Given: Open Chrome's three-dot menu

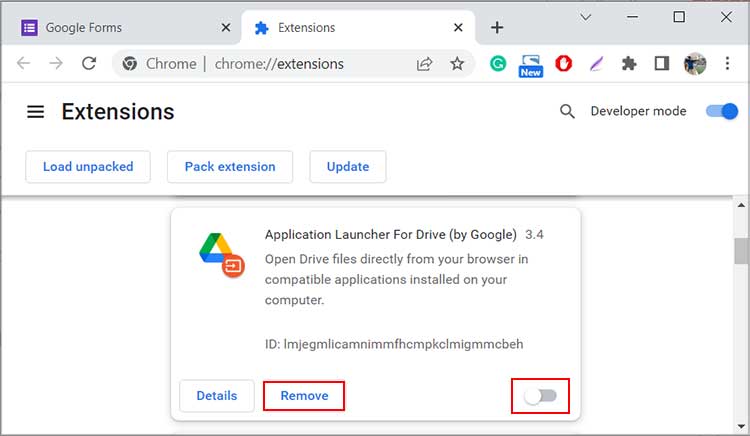Looking at the screenshot, I should 727,63.
